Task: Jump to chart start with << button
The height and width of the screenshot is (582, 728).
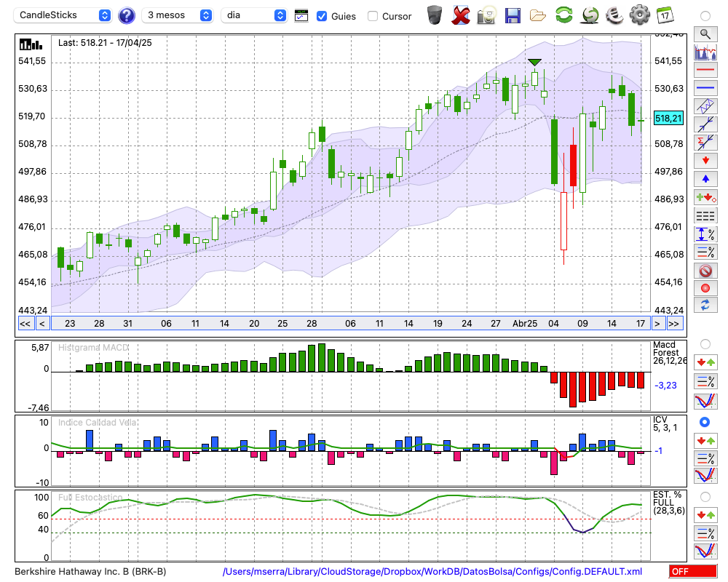Action: [x=25, y=324]
